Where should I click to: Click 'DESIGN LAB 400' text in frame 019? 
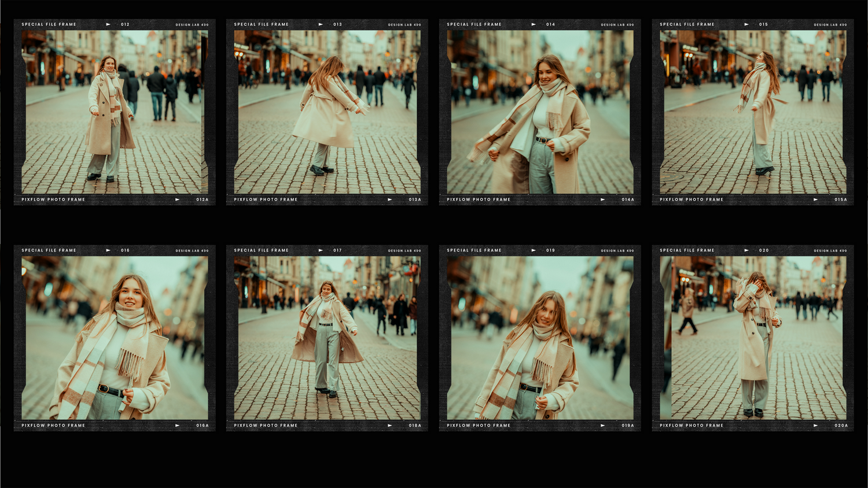617,251
